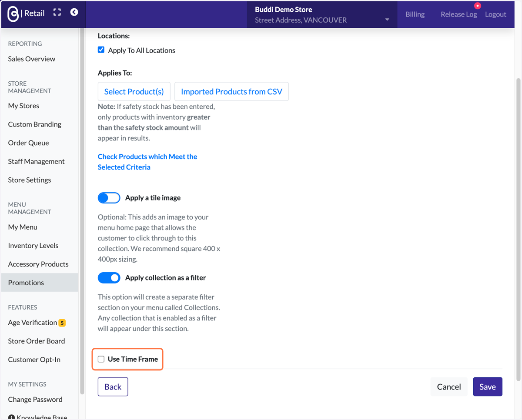Save the collection
This screenshot has height=420, width=522.
click(x=488, y=387)
